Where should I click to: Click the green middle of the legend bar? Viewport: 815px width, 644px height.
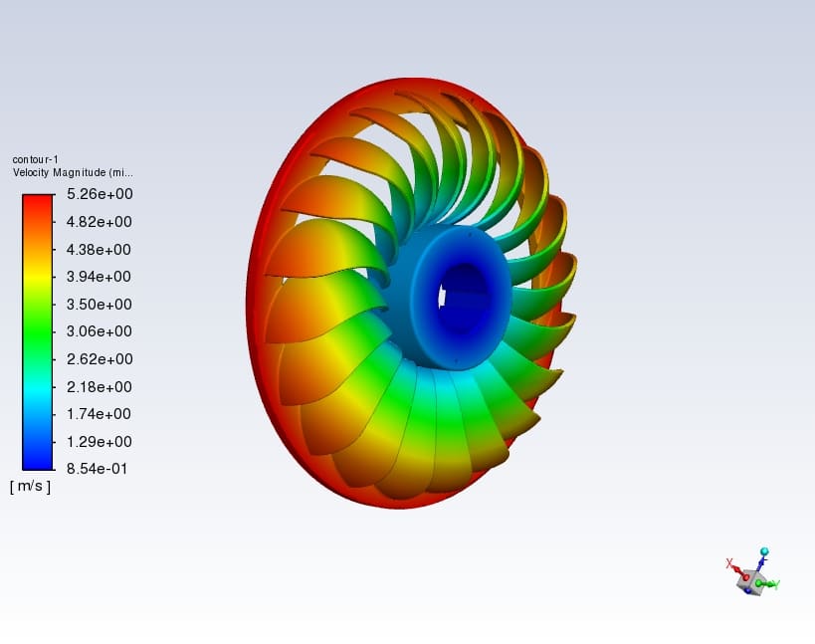(x=37, y=331)
